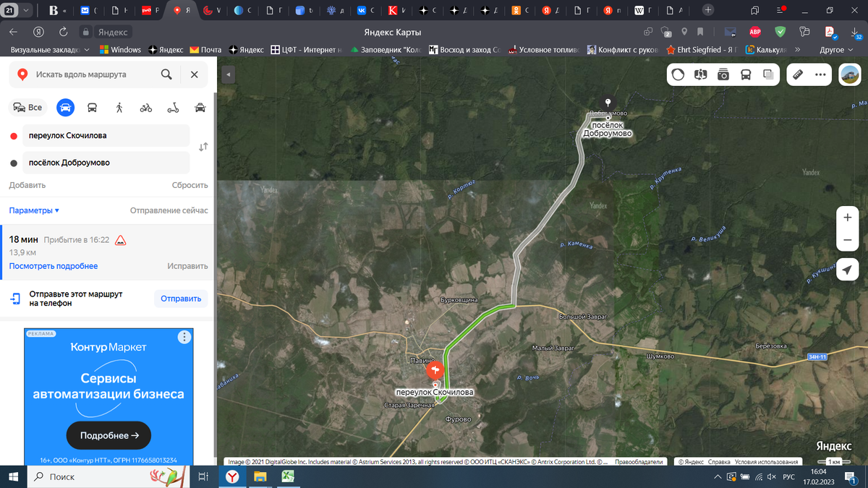Viewport: 868px width, 488px height.
Task: Select the ruler distance measuring tool
Action: (799, 74)
